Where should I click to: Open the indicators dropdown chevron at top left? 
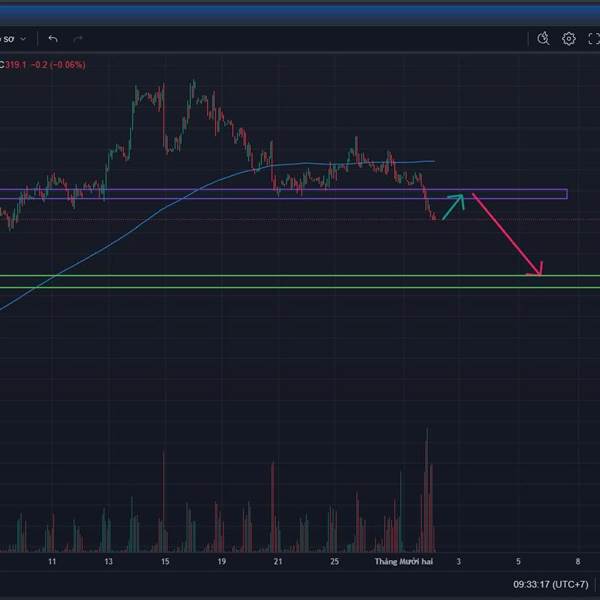pyautogui.click(x=23, y=39)
